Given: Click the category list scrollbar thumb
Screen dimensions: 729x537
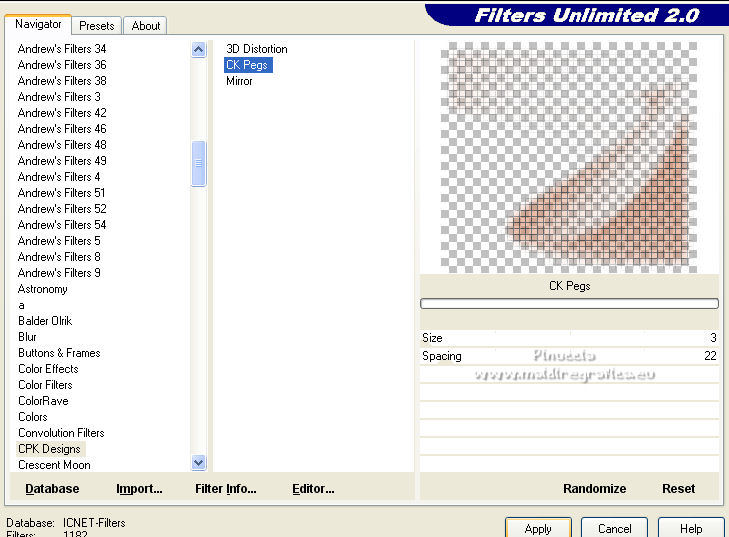Looking at the screenshot, I should pos(199,163).
